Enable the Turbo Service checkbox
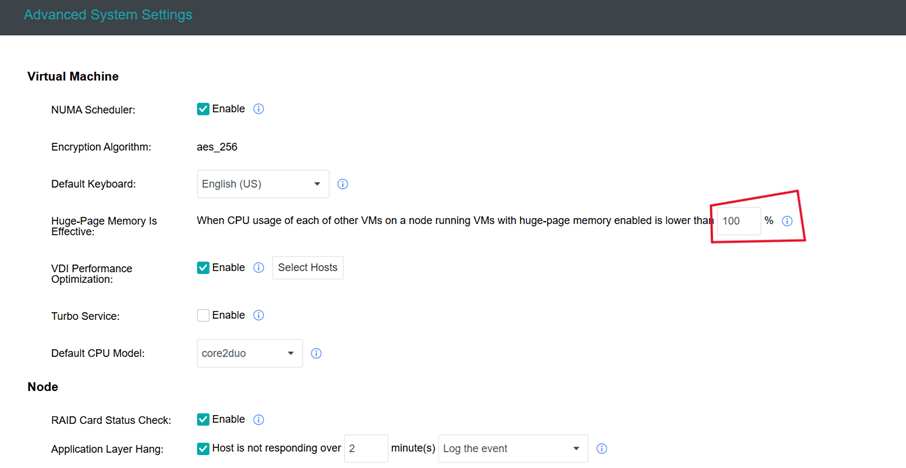This screenshot has height=468, width=906. [x=203, y=315]
